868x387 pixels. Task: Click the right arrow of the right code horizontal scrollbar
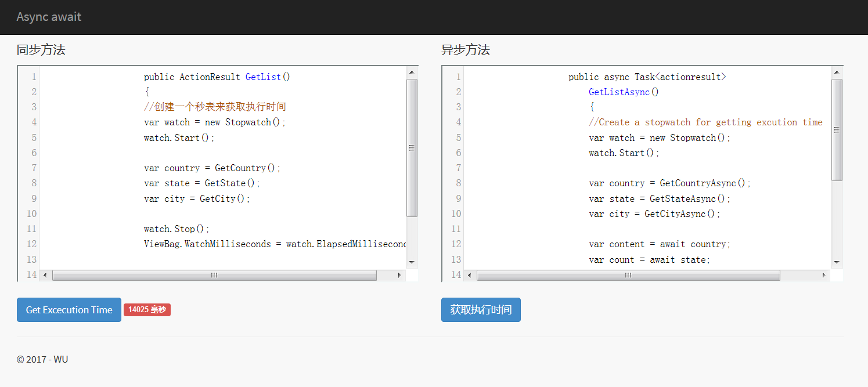(823, 275)
